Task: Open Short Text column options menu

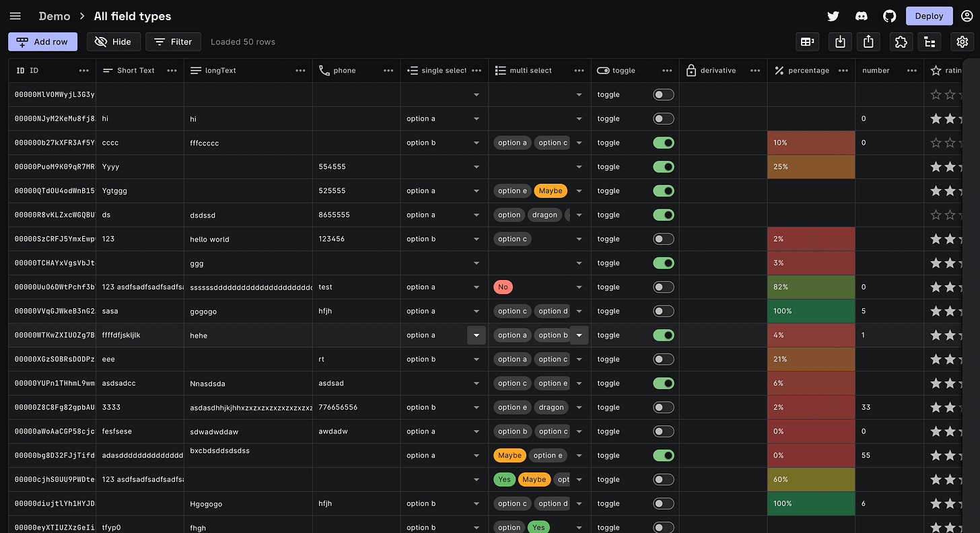Action: 172,71
